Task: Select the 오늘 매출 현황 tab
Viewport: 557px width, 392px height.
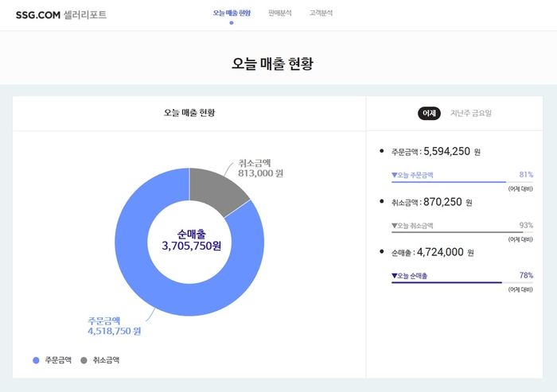Action: pos(232,14)
